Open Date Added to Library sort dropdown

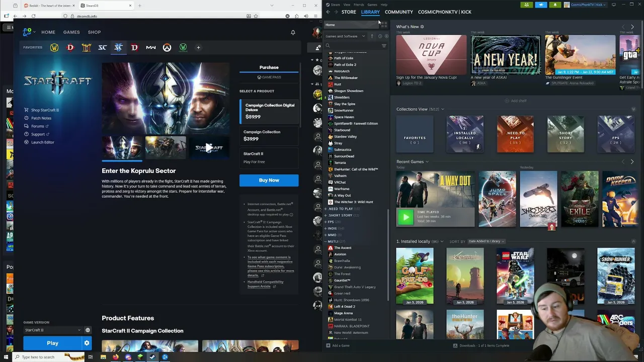486,241
